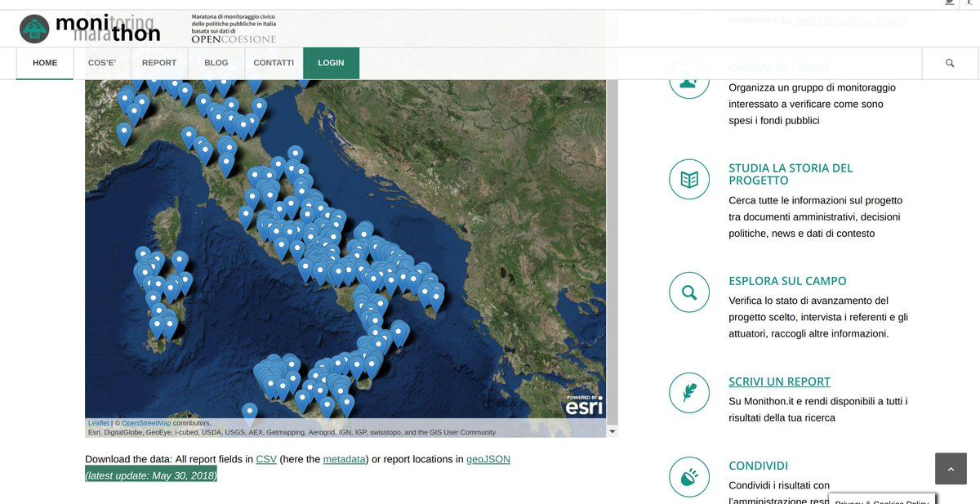Go to the HOME menu item
The image size is (980, 504).
[45, 63]
